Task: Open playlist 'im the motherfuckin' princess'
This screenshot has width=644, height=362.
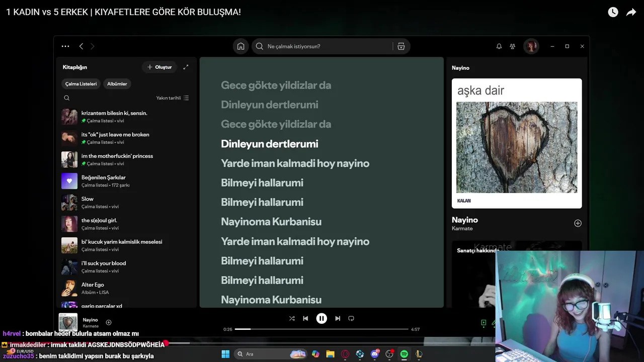Action: tap(126, 159)
